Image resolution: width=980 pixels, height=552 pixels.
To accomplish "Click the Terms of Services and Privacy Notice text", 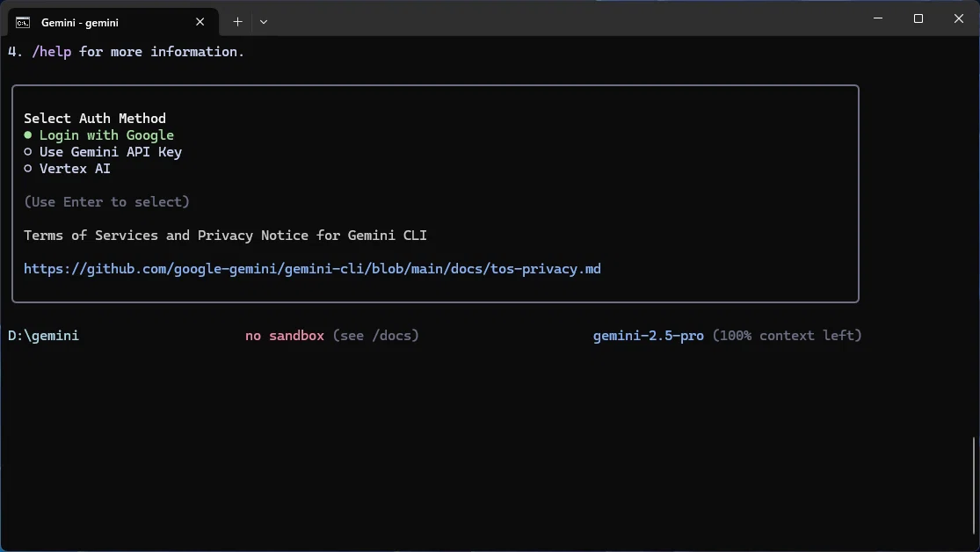I will click(226, 236).
